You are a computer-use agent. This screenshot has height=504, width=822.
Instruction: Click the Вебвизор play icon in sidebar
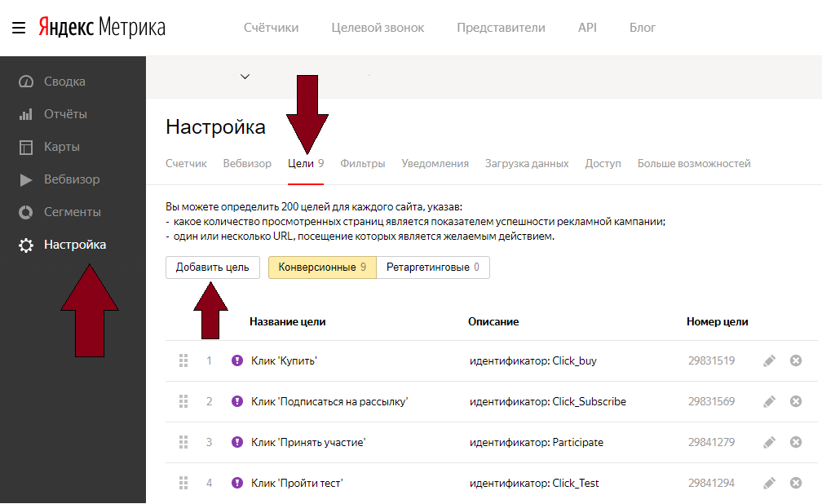(26, 180)
